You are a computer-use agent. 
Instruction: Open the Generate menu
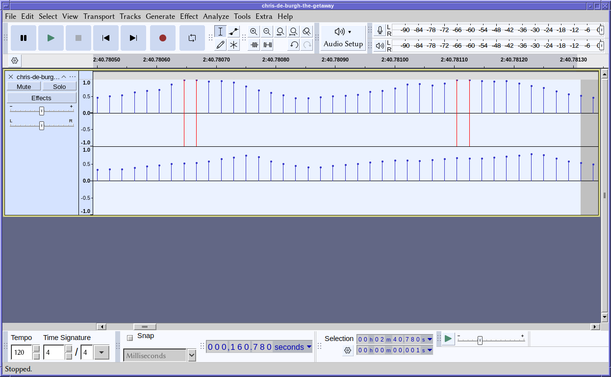[x=160, y=16]
